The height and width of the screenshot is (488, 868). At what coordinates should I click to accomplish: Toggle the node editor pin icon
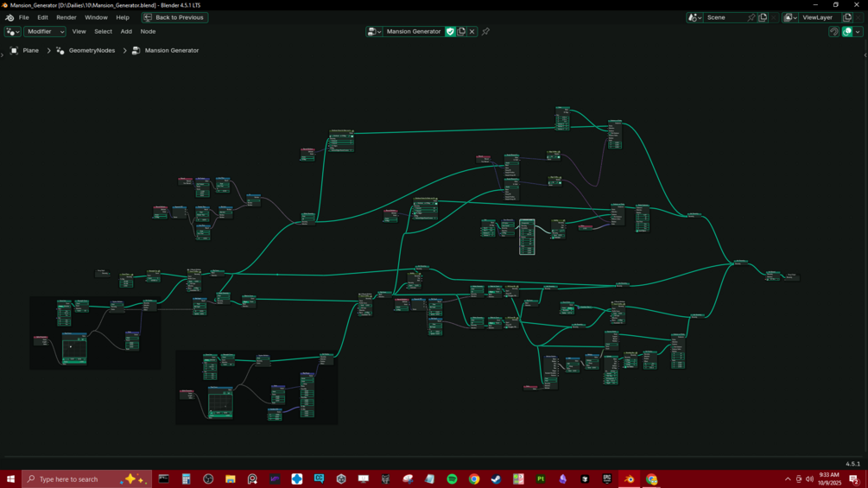(485, 32)
